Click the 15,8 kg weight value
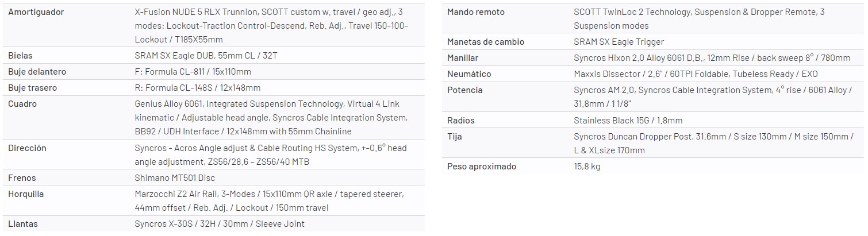This screenshot has width=868, height=236. click(x=587, y=167)
